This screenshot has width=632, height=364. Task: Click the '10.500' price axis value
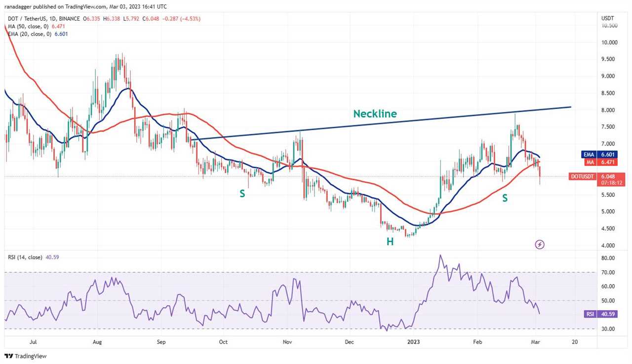[x=609, y=26]
